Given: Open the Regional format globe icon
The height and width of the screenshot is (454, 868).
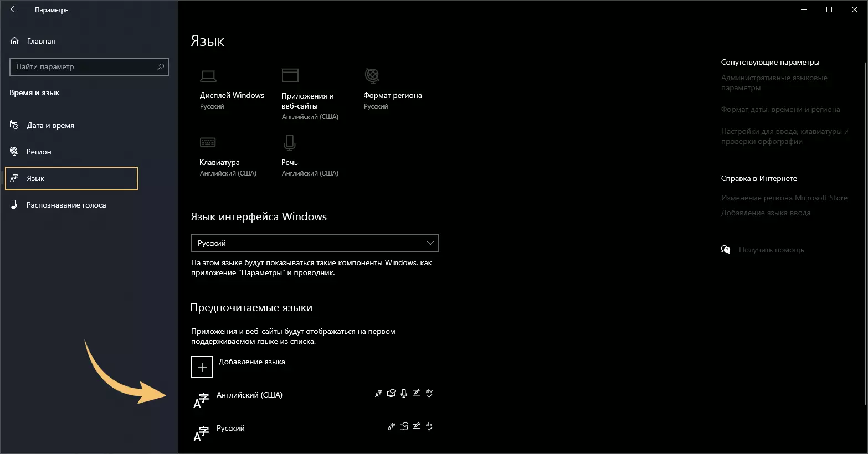Looking at the screenshot, I should (372, 75).
